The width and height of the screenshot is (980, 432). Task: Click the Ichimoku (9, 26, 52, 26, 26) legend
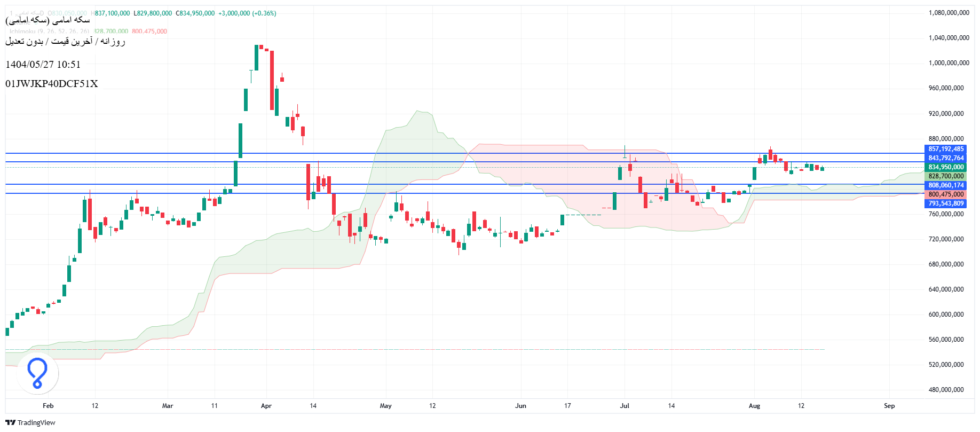click(49, 32)
